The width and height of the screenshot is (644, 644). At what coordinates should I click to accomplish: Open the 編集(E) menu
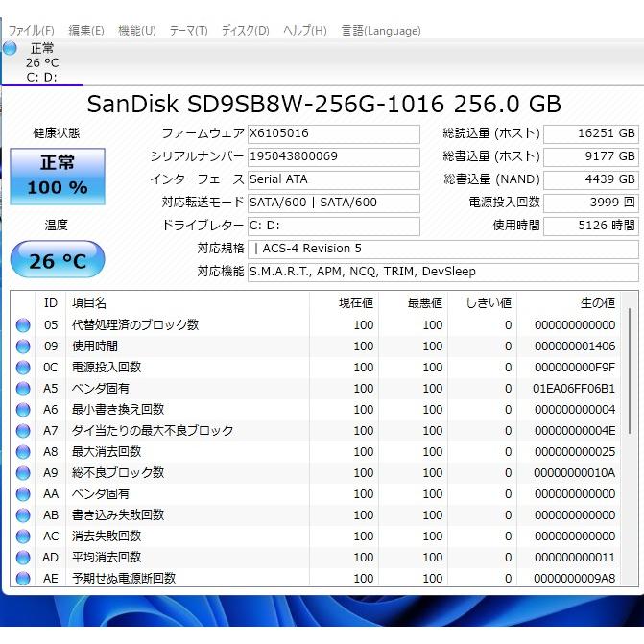[x=86, y=31]
